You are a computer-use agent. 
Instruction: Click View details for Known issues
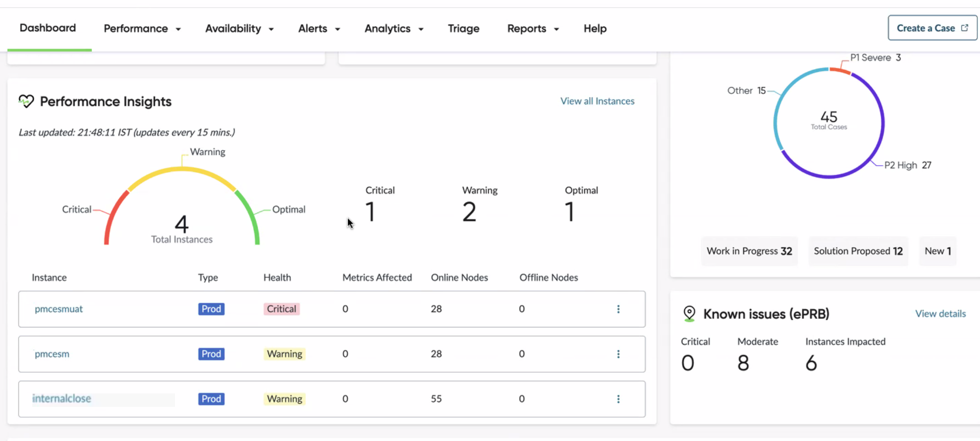point(941,313)
